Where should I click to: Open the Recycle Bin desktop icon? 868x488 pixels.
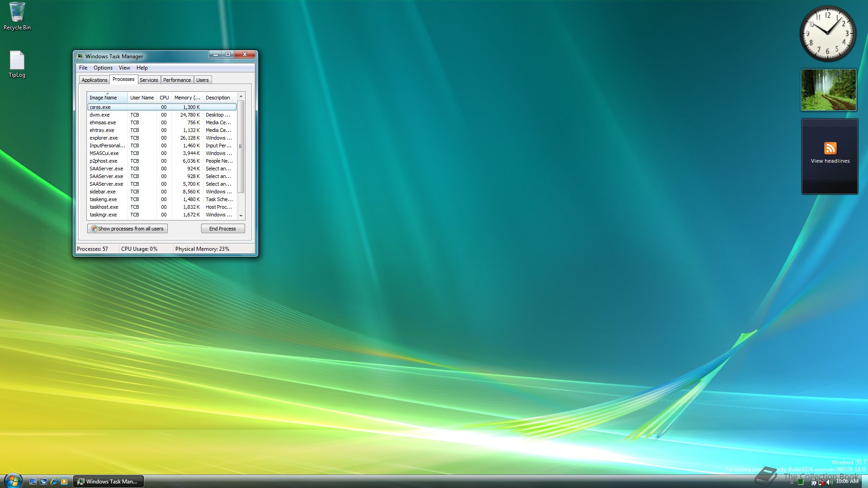pyautogui.click(x=17, y=16)
